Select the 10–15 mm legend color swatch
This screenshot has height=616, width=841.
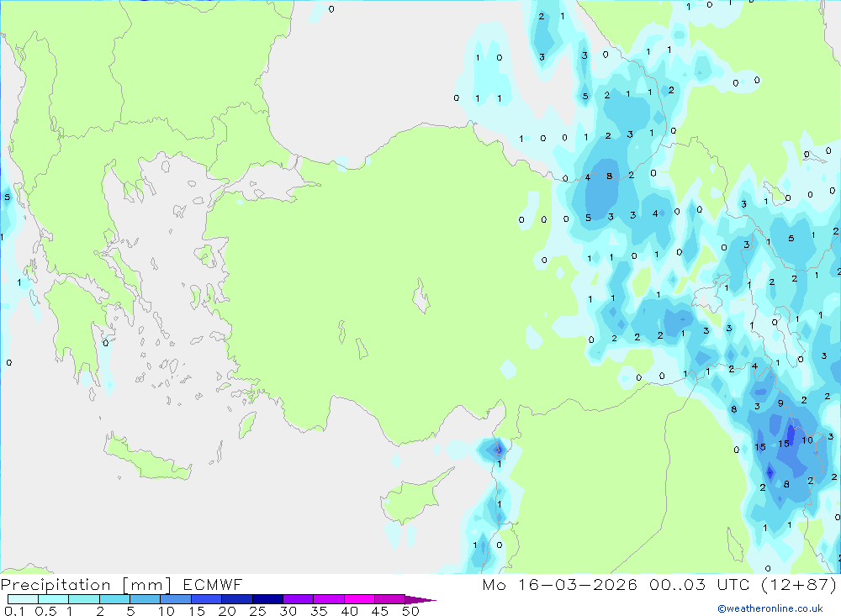pyautogui.click(x=176, y=599)
